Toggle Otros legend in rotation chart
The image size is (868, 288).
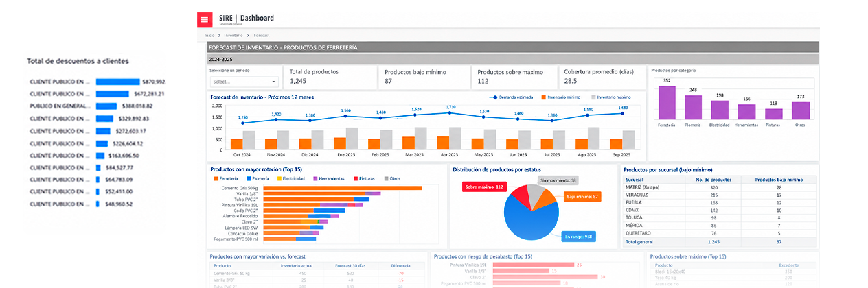(x=392, y=178)
